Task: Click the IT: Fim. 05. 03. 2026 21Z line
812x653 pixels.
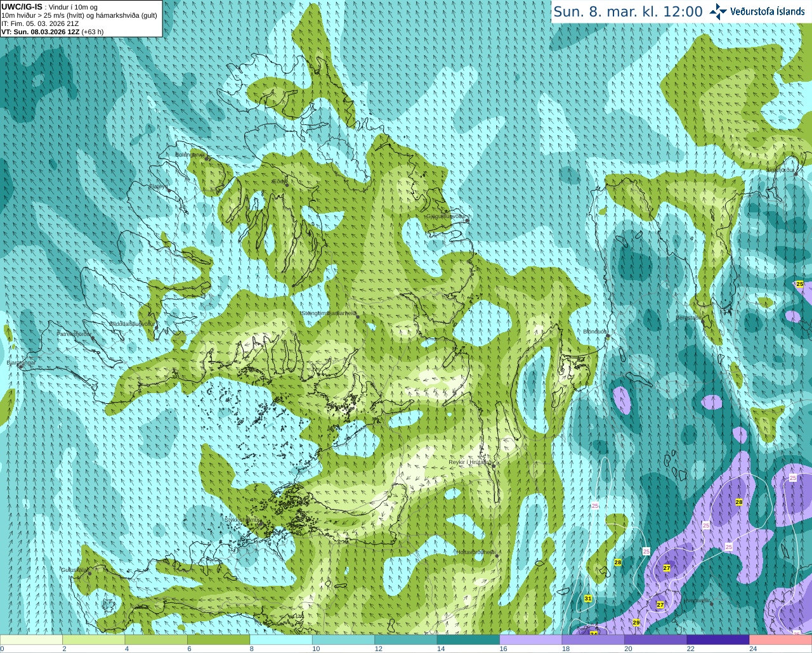Action: tap(40, 23)
